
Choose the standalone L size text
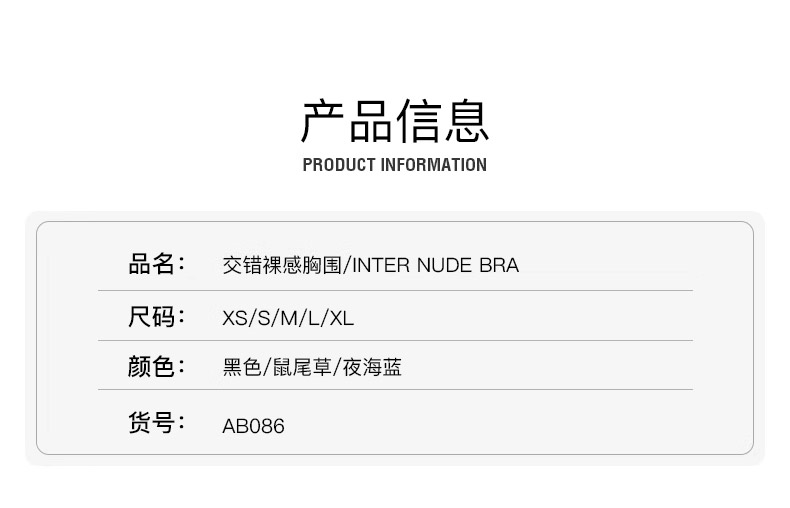click(314, 319)
